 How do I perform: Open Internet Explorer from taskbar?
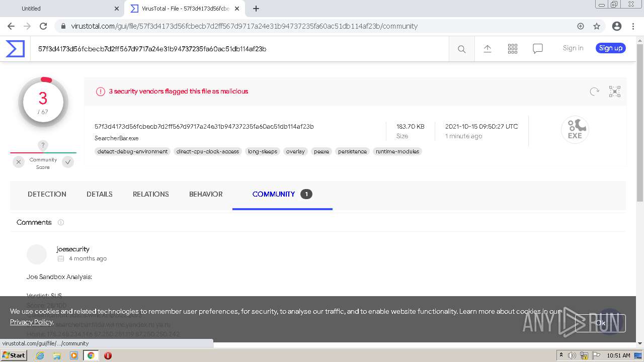coord(40,355)
